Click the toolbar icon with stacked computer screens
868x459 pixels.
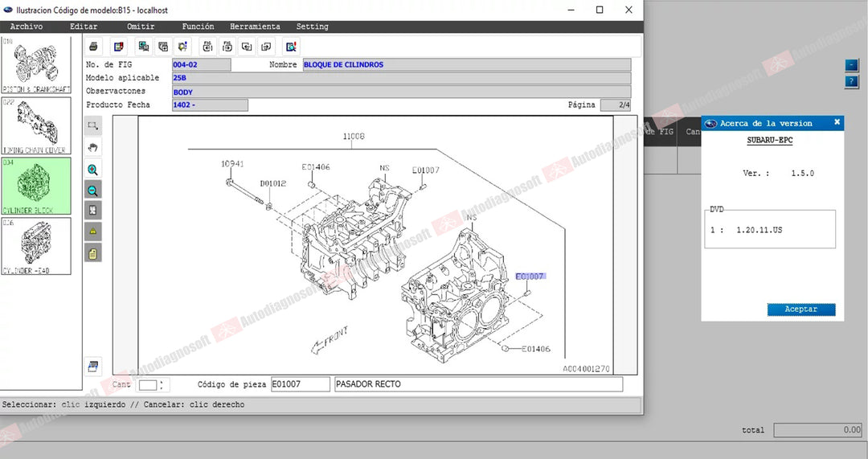click(143, 47)
